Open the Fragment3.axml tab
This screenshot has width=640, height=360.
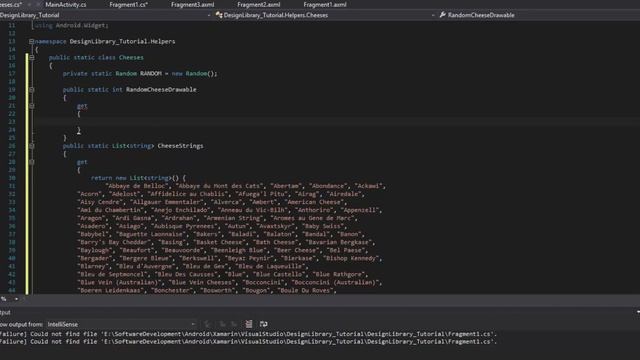pyautogui.click(x=193, y=4)
